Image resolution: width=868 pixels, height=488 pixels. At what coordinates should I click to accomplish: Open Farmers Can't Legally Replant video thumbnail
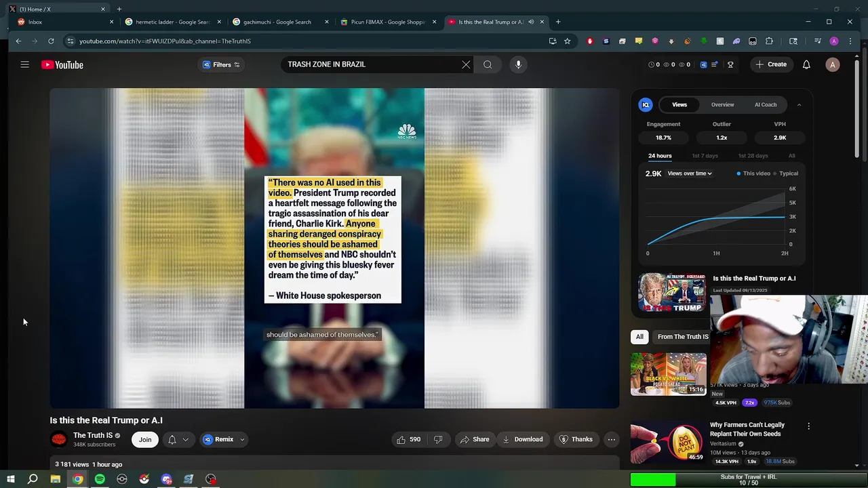click(669, 443)
